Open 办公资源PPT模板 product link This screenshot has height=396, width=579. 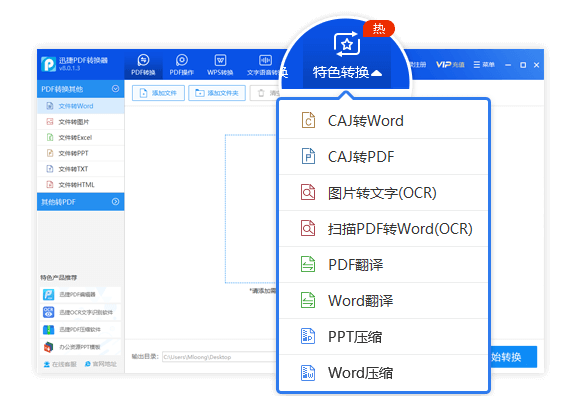(x=80, y=347)
